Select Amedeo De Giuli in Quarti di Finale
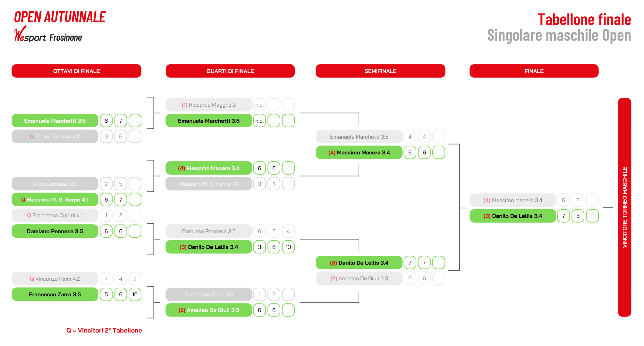 point(209,310)
